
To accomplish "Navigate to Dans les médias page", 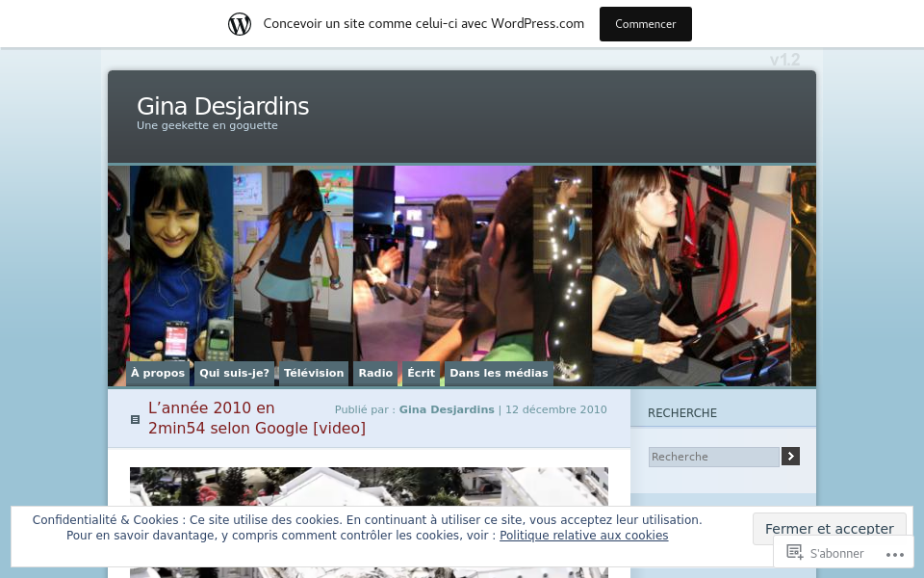I will 499,373.
